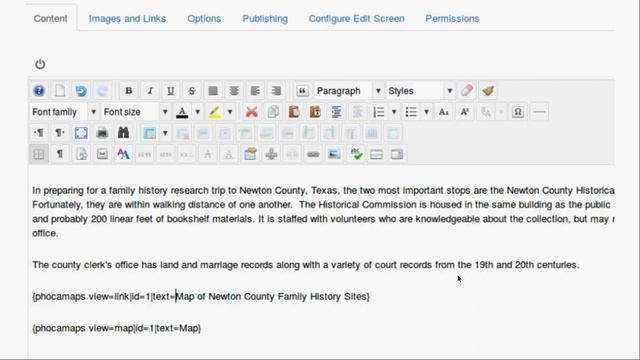640x360 pixels.
Task: Switch the editor to fullscreen
Action: tap(81, 133)
